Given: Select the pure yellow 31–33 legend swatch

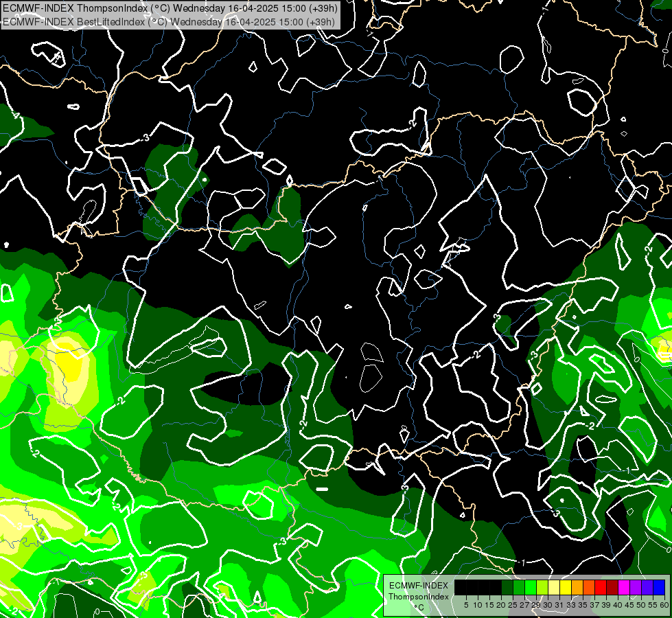Looking at the screenshot, I should 566,588.
